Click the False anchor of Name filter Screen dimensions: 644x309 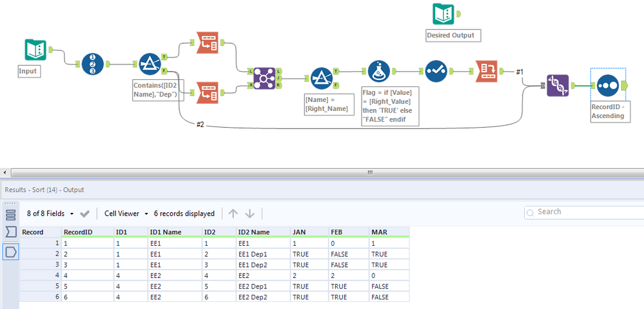337,85
